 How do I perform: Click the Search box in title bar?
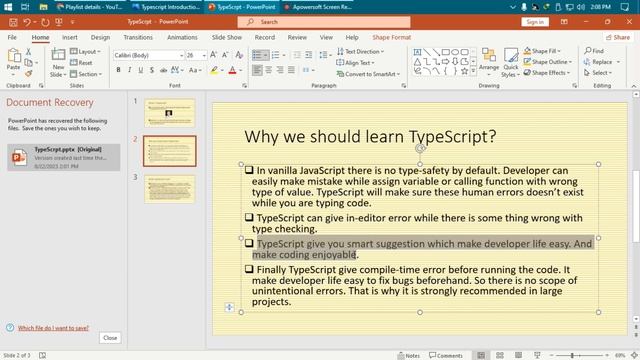pyautogui.click(x=324, y=22)
